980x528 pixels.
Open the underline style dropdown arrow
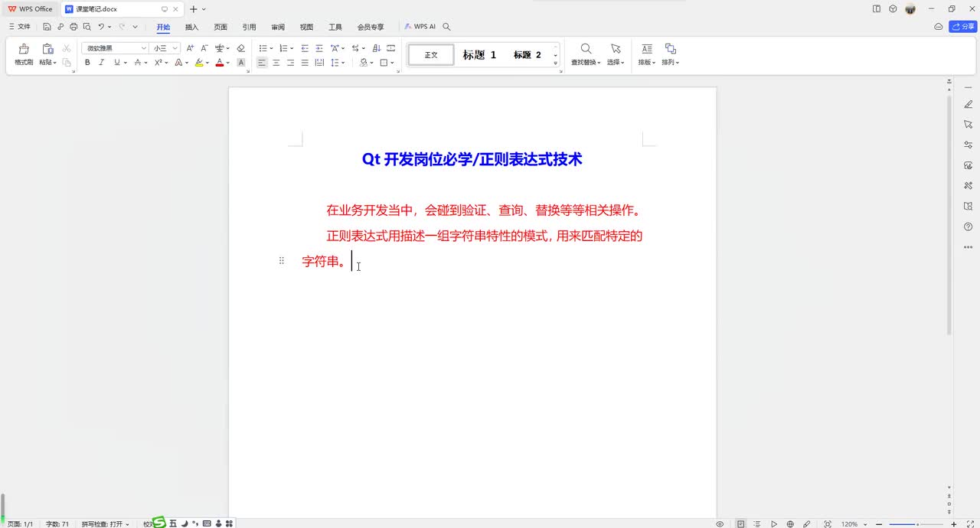click(x=126, y=63)
